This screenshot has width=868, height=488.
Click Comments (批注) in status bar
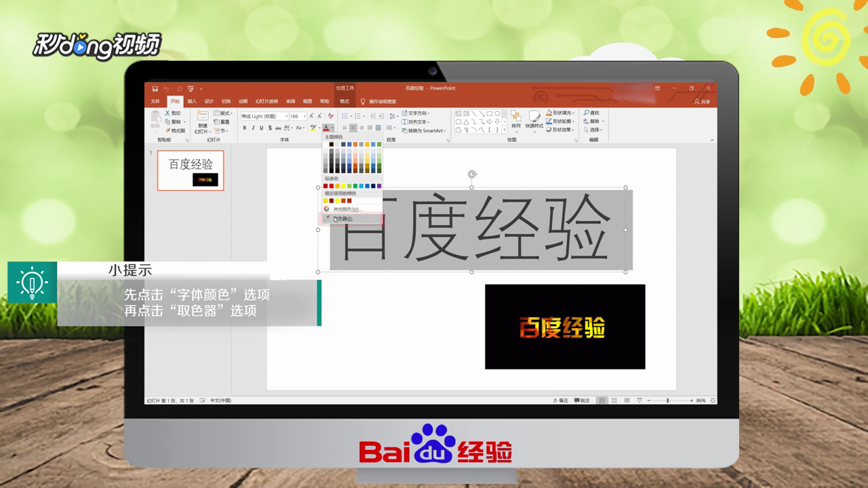coord(582,401)
